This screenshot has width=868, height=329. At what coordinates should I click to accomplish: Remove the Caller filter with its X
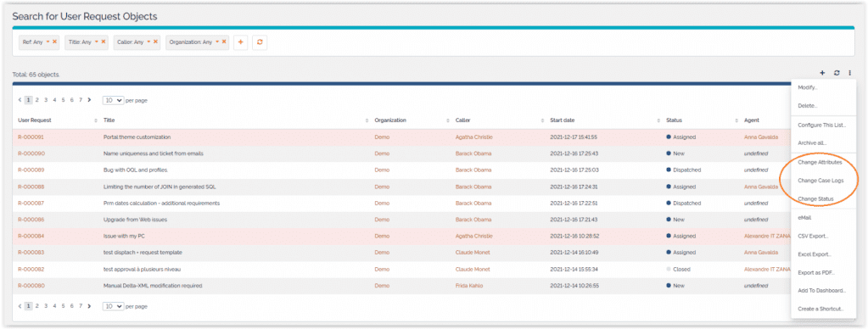(155, 42)
